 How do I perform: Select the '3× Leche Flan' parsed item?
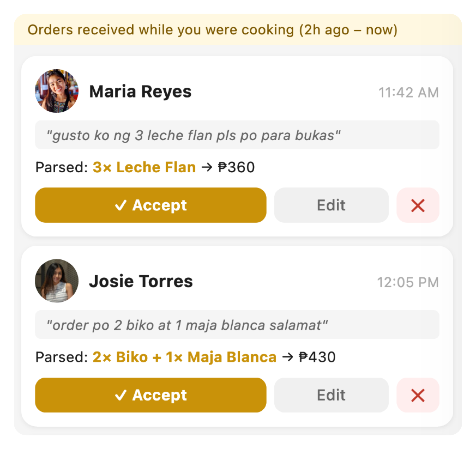click(144, 167)
